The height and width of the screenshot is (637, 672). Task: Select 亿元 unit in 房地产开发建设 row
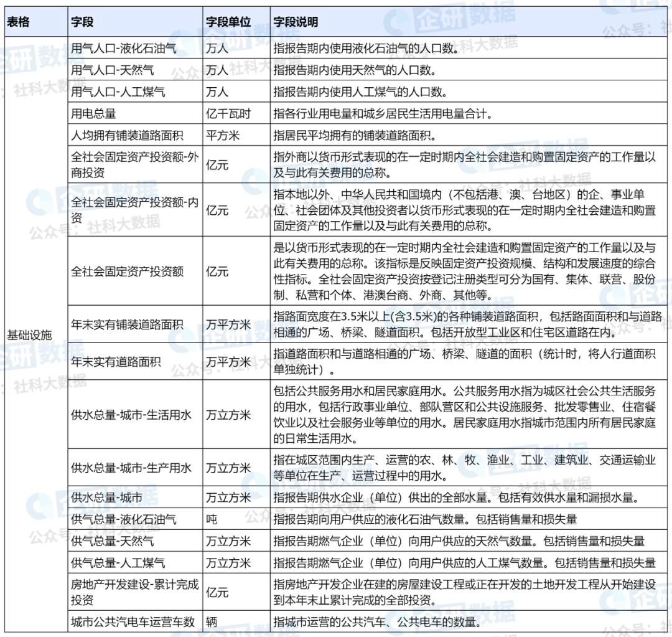[236, 592]
